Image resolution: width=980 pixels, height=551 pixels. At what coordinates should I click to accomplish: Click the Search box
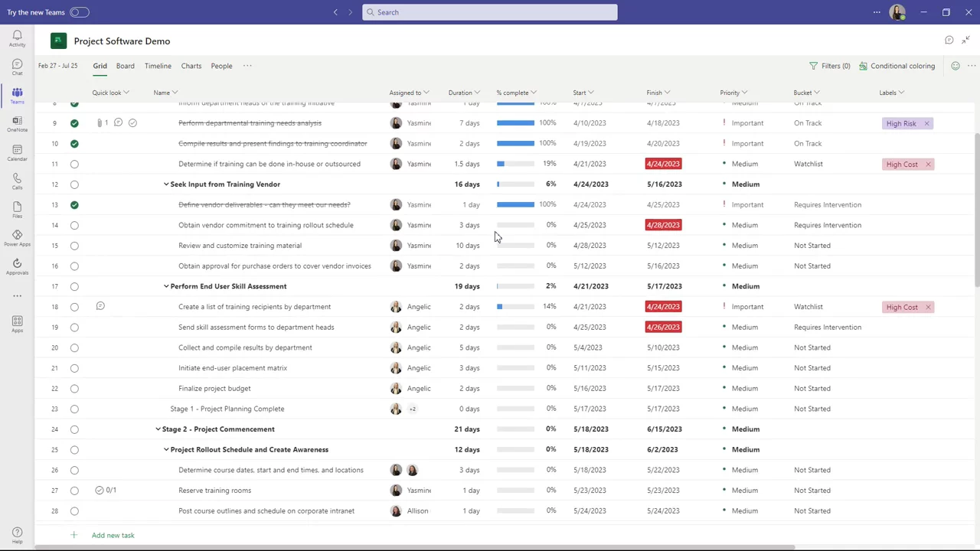point(490,12)
